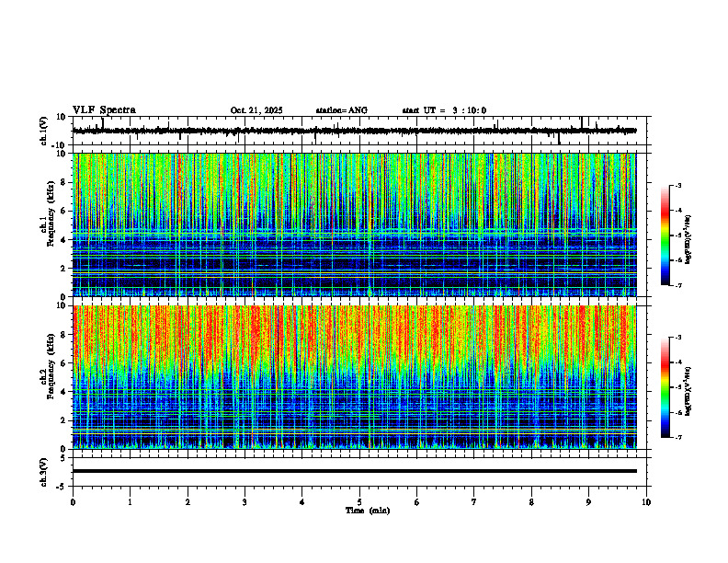
Task: Click the "-7" label on ch.1 color bar
Action: point(678,285)
